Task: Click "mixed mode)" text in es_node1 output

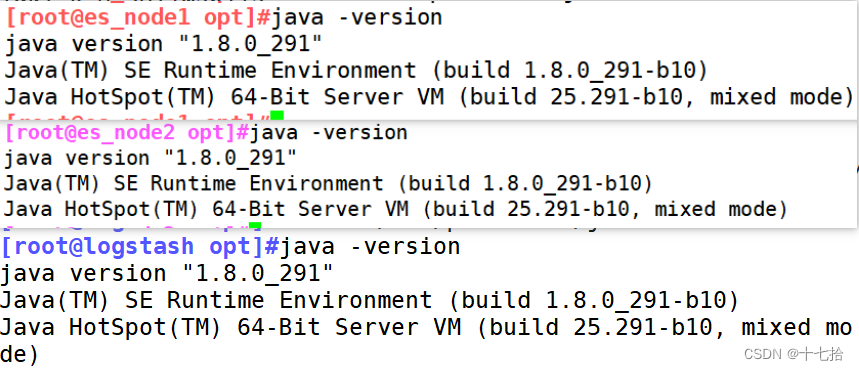Action: pyautogui.click(x=782, y=97)
